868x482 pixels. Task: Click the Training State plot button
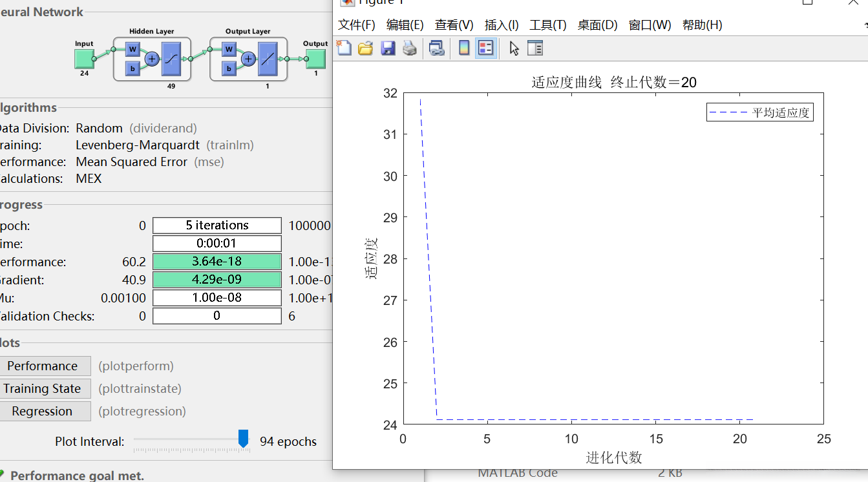[x=44, y=388]
